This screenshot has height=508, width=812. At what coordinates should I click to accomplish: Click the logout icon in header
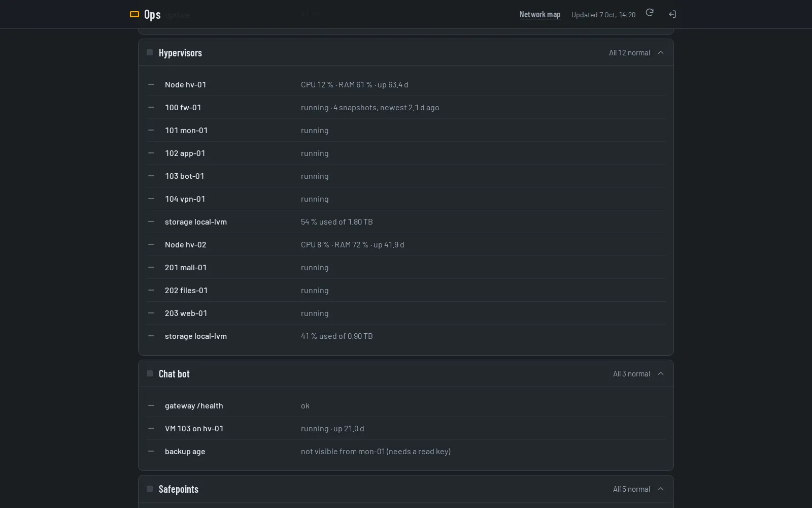coord(672,14)
